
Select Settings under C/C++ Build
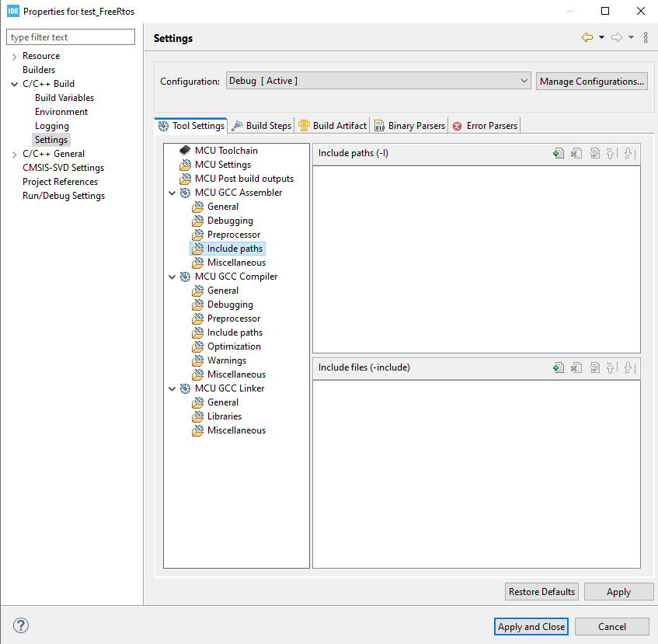click(x=51, y=140)
